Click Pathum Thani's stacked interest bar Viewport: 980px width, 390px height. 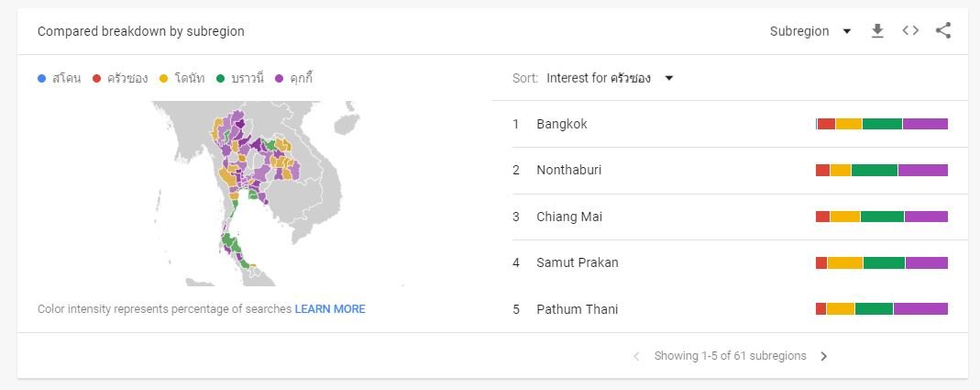[x=882, y=309]
